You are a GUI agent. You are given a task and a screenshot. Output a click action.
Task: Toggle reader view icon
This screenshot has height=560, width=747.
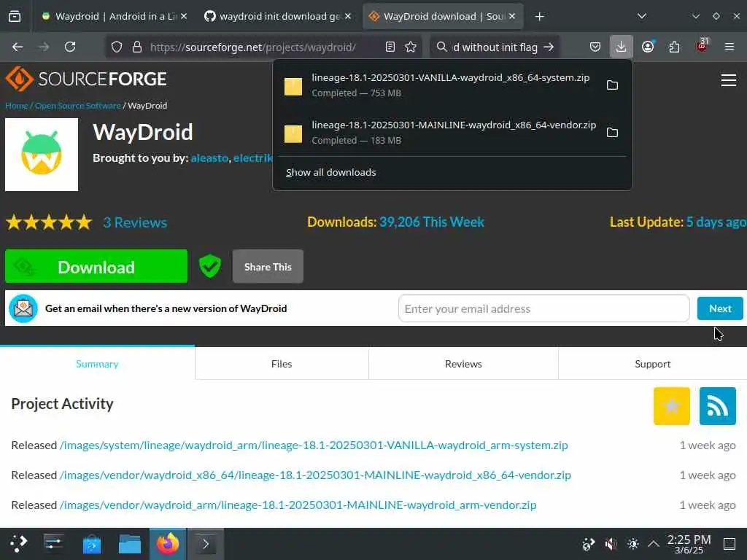tap(390, 47)
